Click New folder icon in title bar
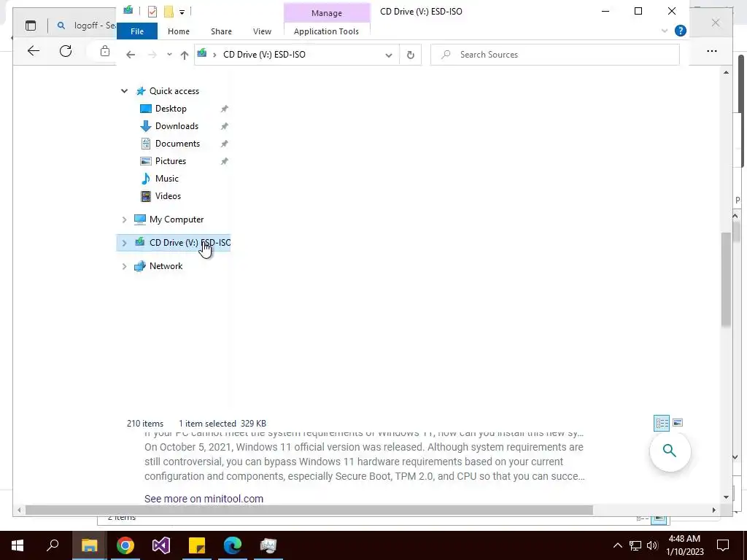This screenshot has width=747, height=560. tap(169, 12)
